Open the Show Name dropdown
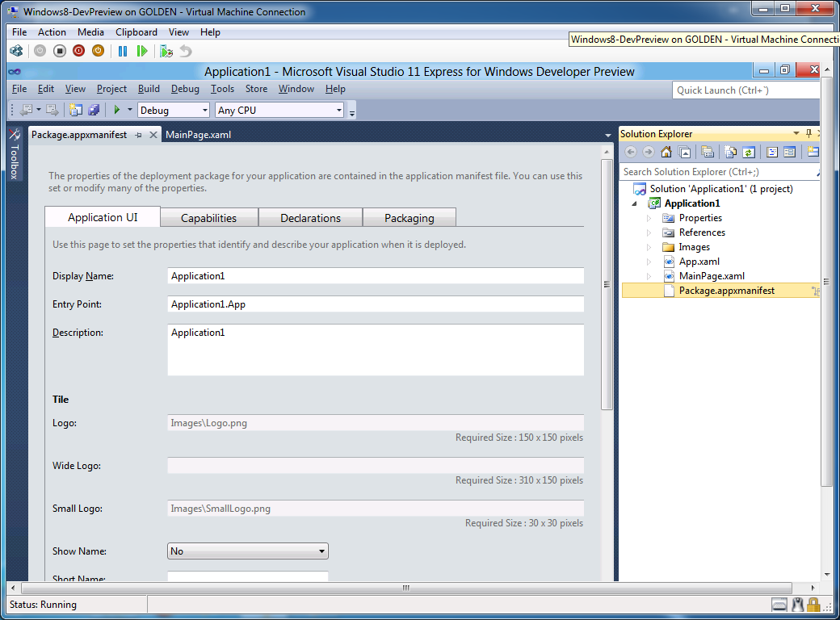The width and height of the screenshot is (840, 620). (x=247, y=551)
